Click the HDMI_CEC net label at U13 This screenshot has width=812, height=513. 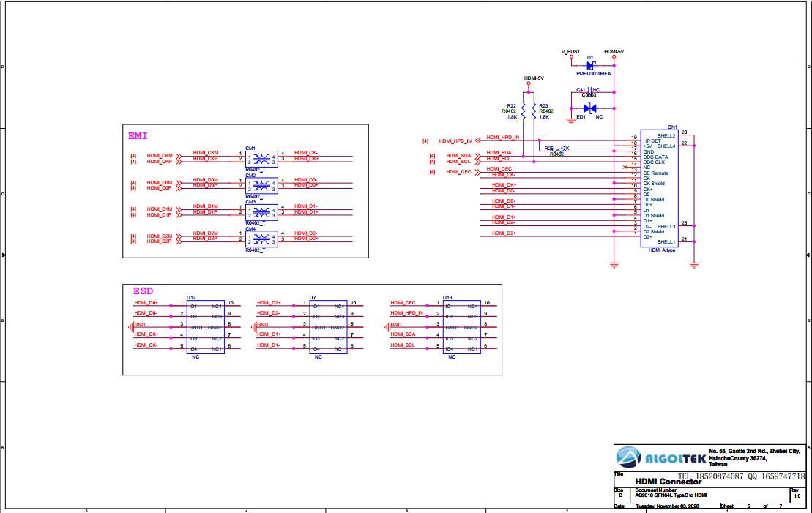pos(403,303)
